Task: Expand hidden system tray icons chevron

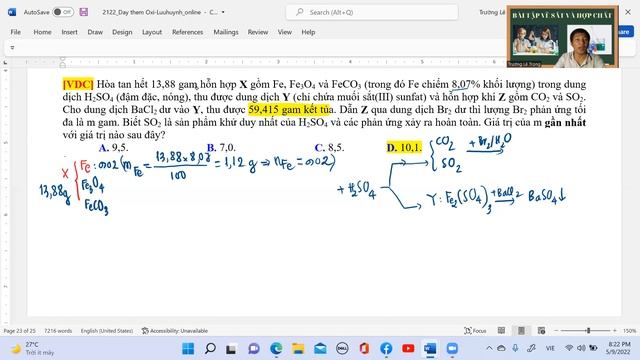Action: (489, 348)
